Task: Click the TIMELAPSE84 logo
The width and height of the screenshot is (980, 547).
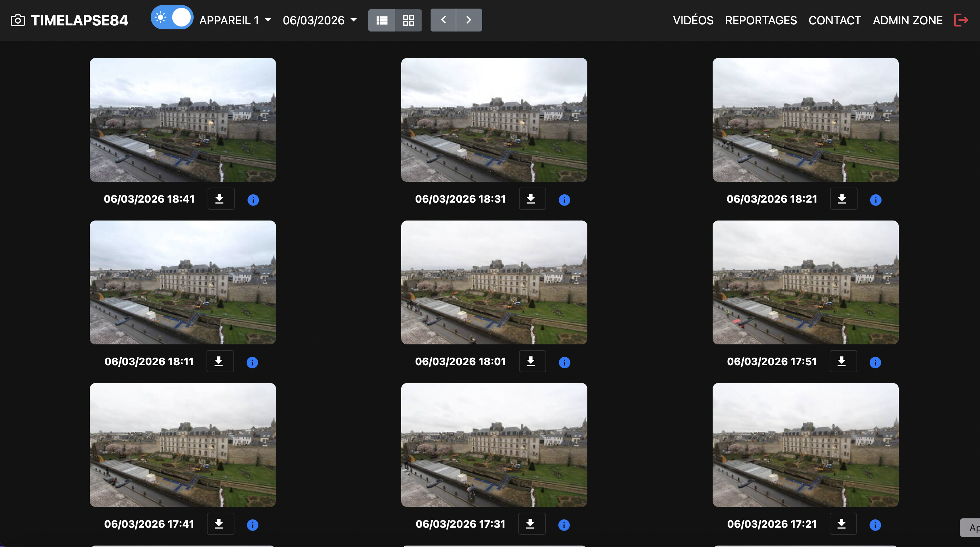Action: 70,20
